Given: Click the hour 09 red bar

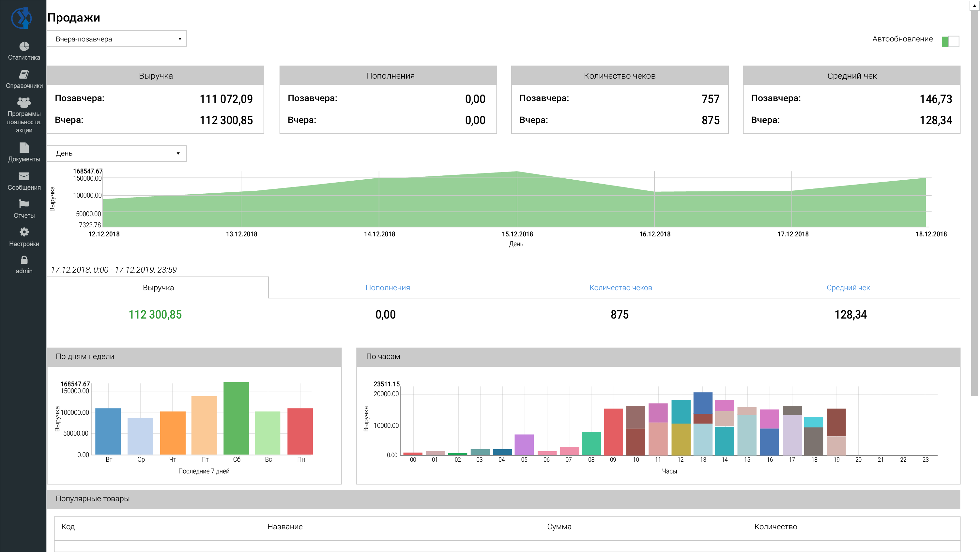Looking at the screenshot, I should (x=613, y=432).
